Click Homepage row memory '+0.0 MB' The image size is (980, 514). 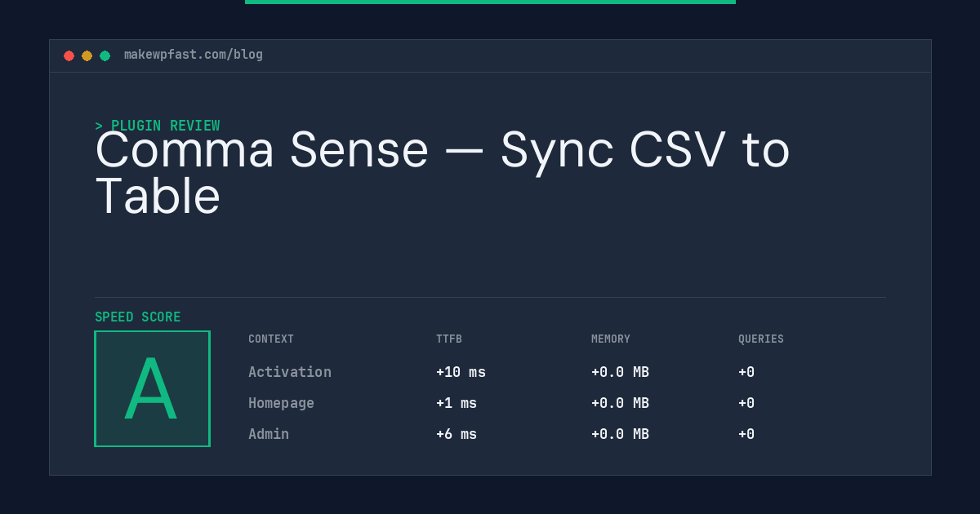point(620,403)
